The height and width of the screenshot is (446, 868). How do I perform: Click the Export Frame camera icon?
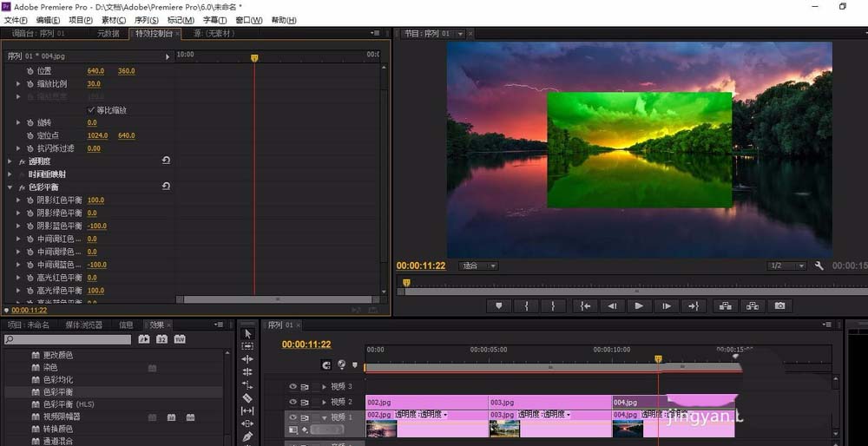[x=779, y=305]
